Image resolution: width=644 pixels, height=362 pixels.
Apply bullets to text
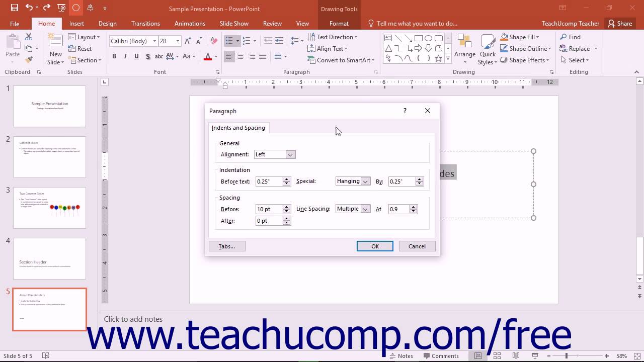click(x=229, y=41)
